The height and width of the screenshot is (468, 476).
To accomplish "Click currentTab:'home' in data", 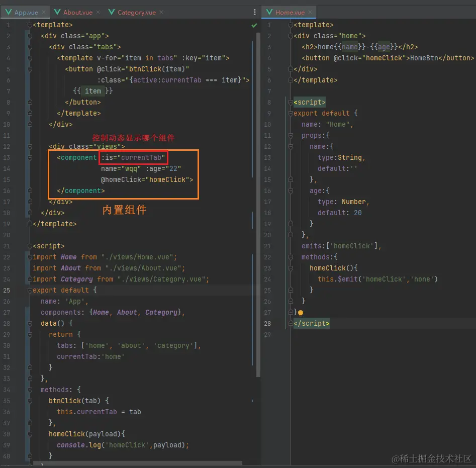I will (90, 356).
